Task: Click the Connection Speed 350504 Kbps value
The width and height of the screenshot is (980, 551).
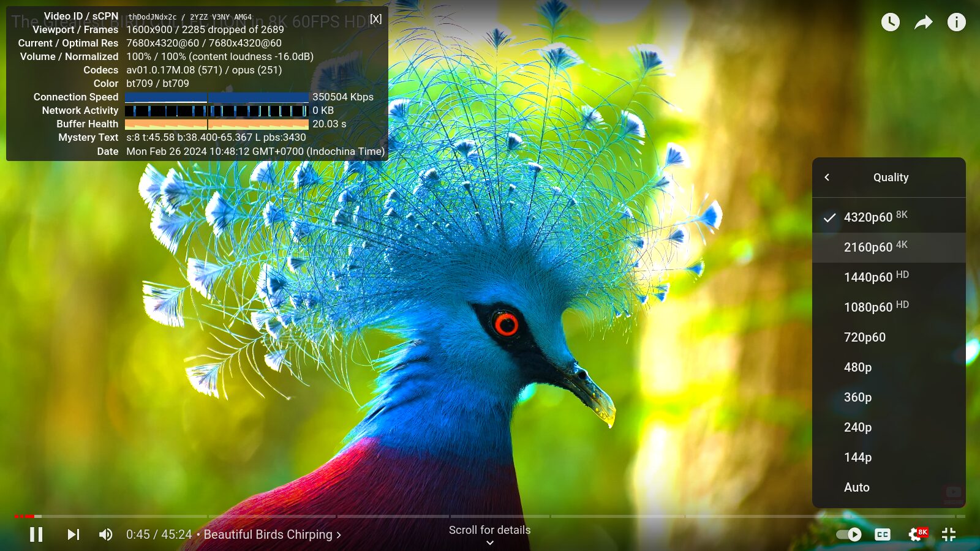Action: click(x=343, y=97)
